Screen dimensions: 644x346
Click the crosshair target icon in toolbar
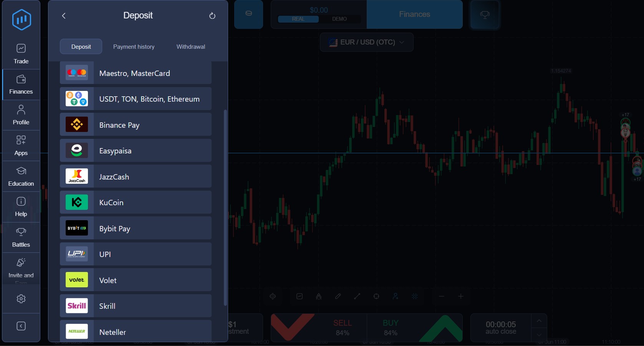(x=376, y=297)
